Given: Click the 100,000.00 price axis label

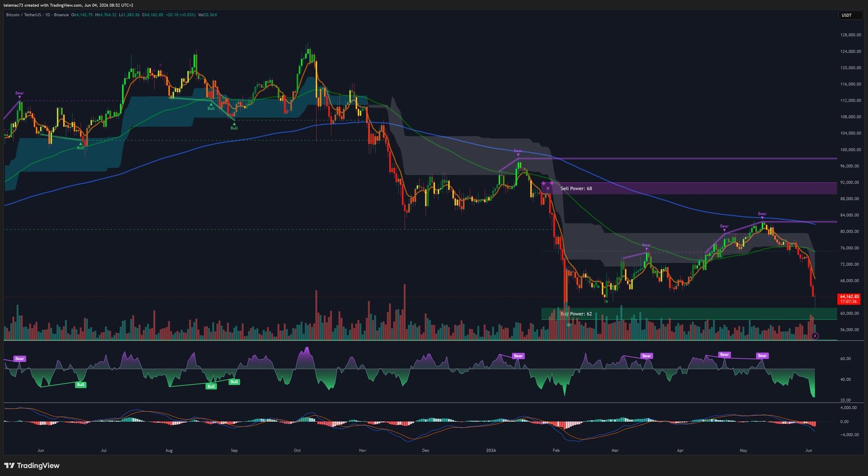Looking at the screenshot, I should pyautogui.click(x=850, y=150).
